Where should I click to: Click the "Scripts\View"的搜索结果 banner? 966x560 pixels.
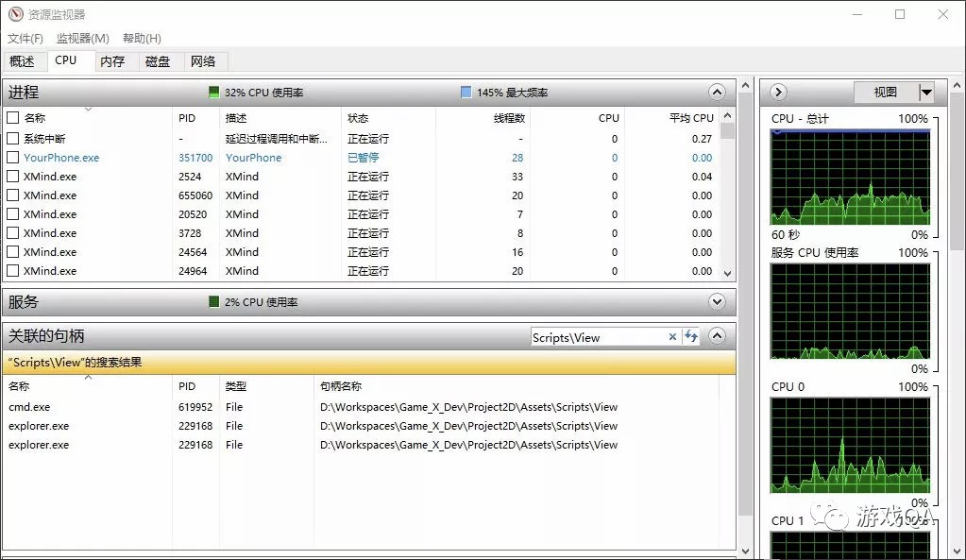tap(369, 363)
